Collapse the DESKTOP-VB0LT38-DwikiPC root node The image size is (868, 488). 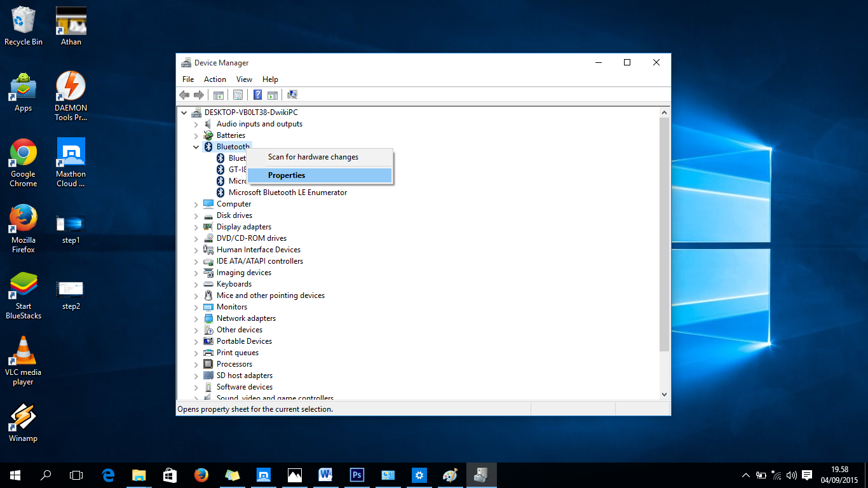click(184, 112)
